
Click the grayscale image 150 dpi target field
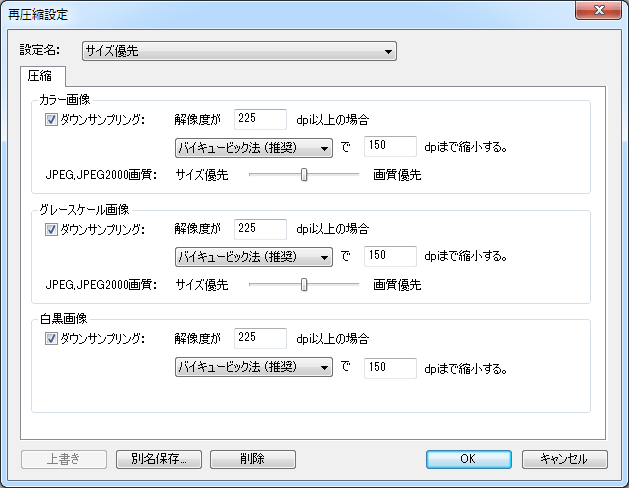click(390, 257)
